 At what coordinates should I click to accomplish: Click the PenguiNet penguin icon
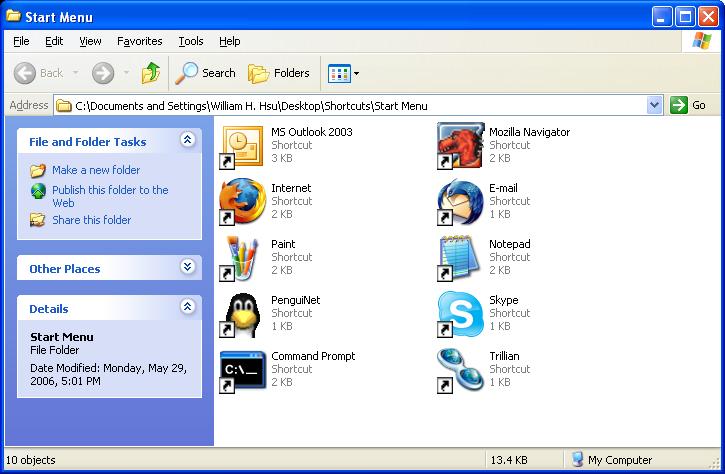(x=241, y=314)
